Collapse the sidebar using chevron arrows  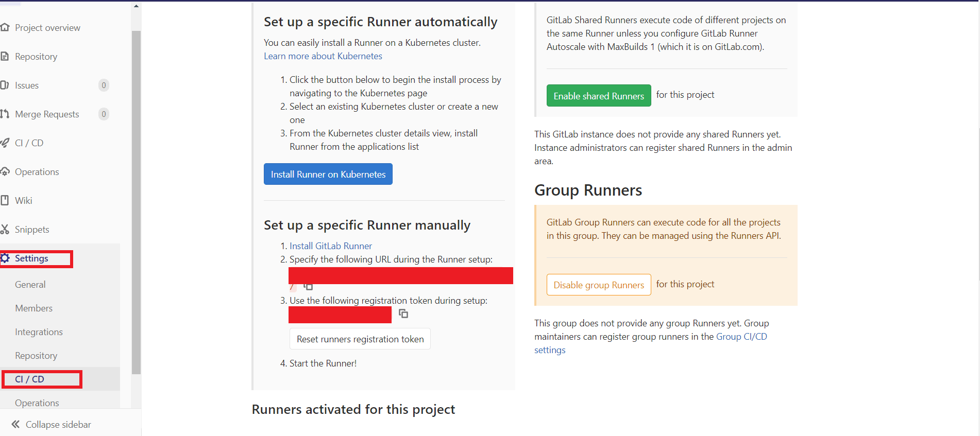point(15,424)
